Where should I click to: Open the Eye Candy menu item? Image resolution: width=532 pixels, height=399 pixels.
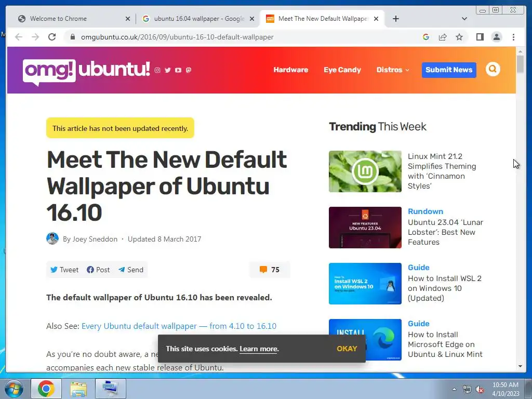click(x=342, y=70)
